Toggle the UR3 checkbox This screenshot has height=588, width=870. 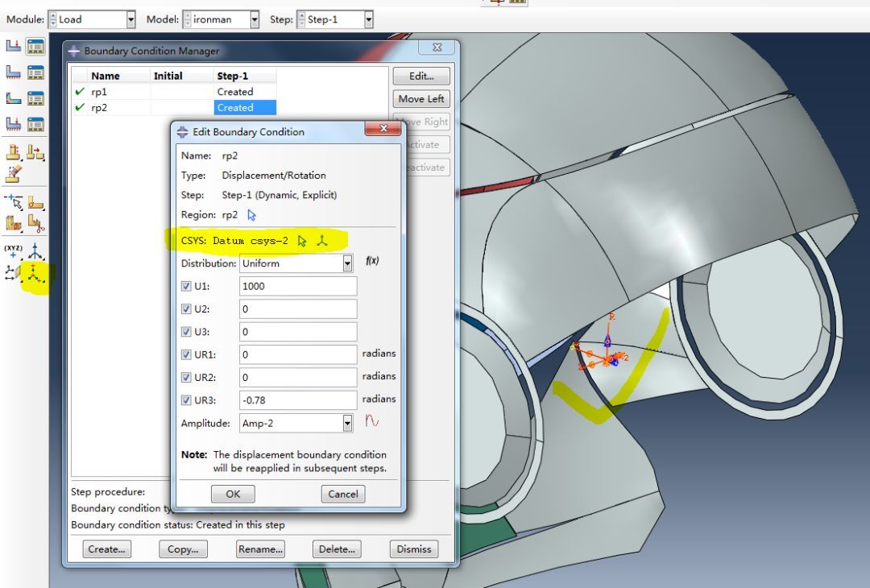(186, 400)
